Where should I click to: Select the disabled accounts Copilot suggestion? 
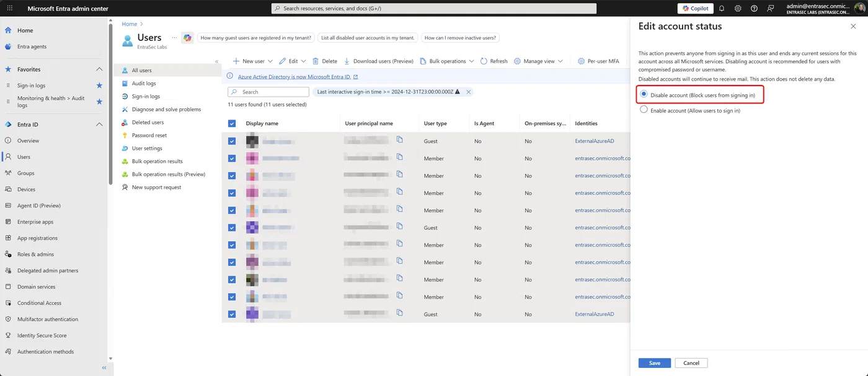tap(368, 38)
